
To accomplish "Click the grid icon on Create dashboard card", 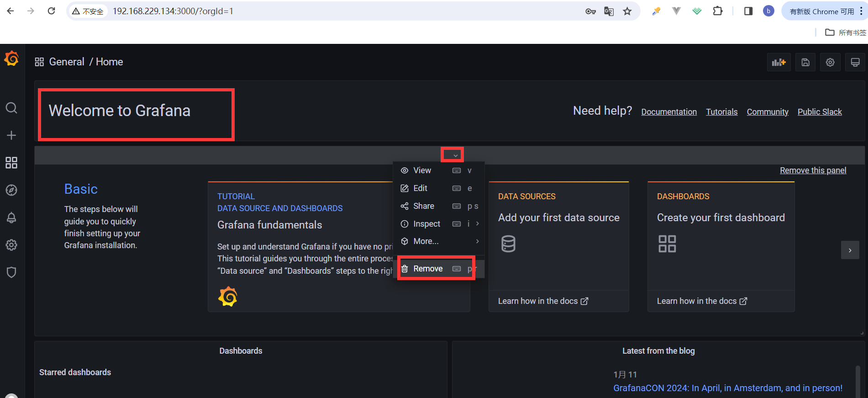I will tap(667, 244).
